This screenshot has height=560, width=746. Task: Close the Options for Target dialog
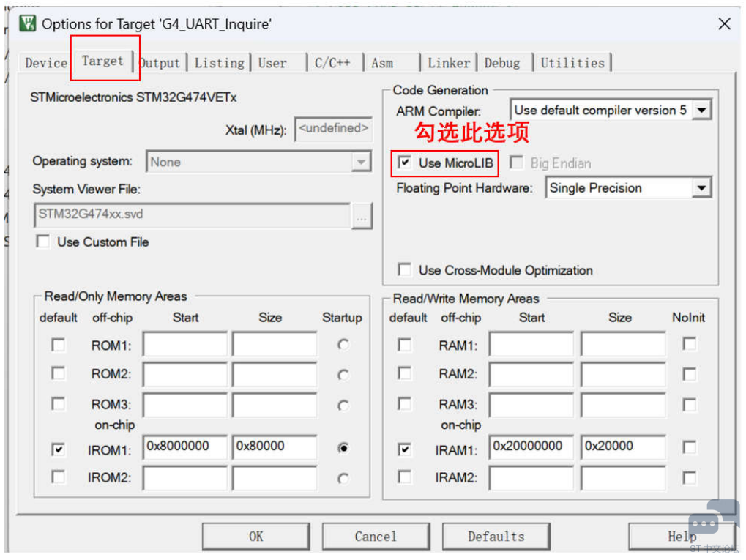click(x=724, y=23)
